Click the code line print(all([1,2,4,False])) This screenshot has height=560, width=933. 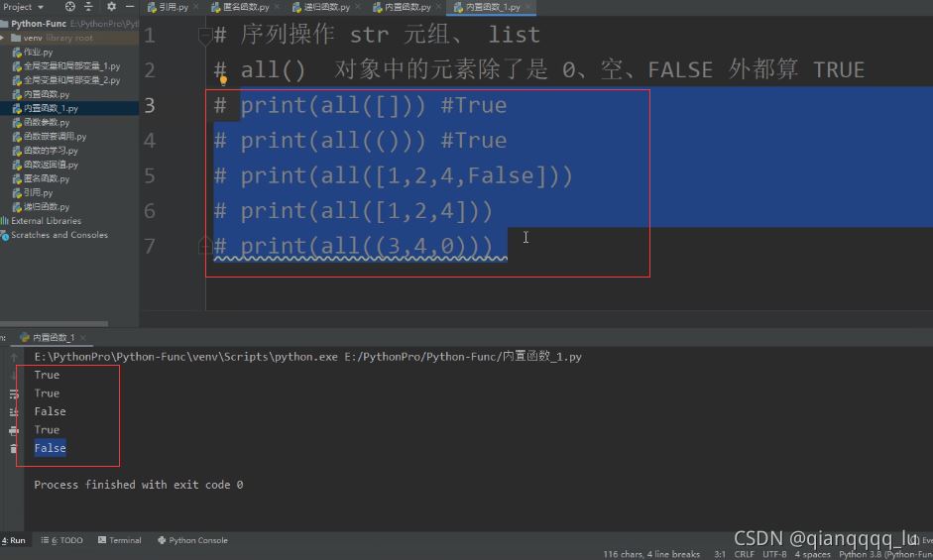[393, 175]
